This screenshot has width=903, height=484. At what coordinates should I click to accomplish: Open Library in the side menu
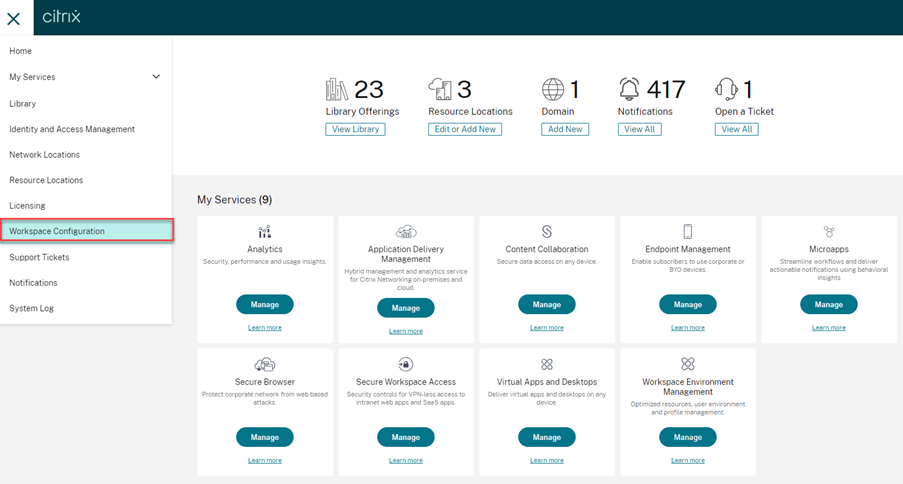[x=22, y=104]
